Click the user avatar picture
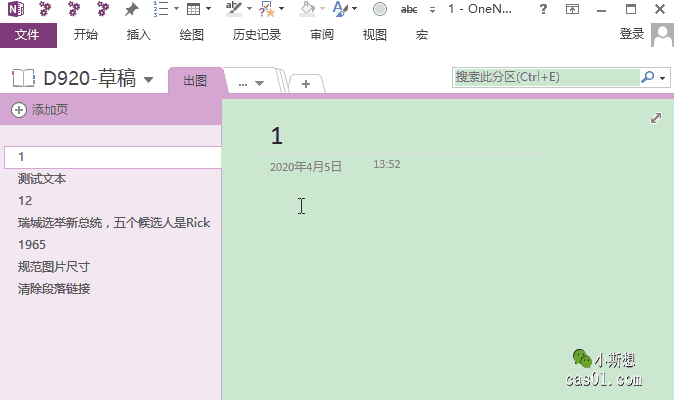Viewport: 674px width, 400px height. tap(662, 34)
